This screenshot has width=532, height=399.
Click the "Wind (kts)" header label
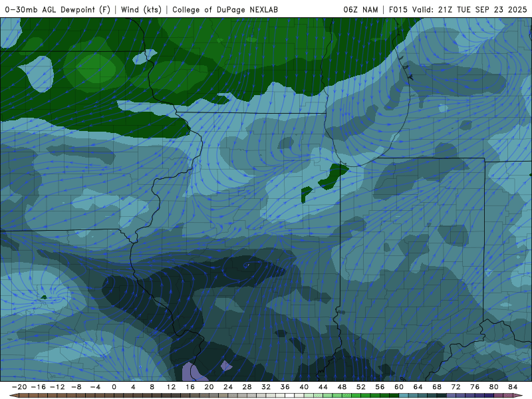141,9
